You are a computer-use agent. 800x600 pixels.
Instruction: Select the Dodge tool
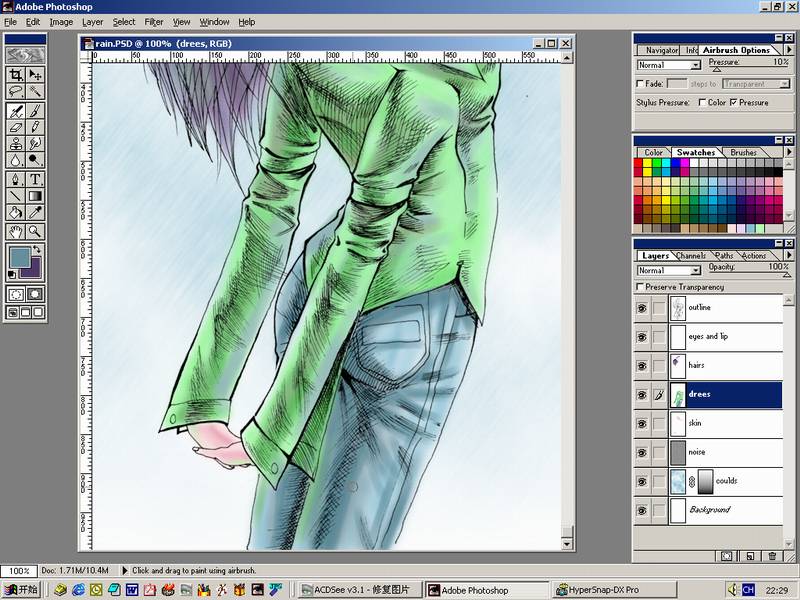point(35,160)
